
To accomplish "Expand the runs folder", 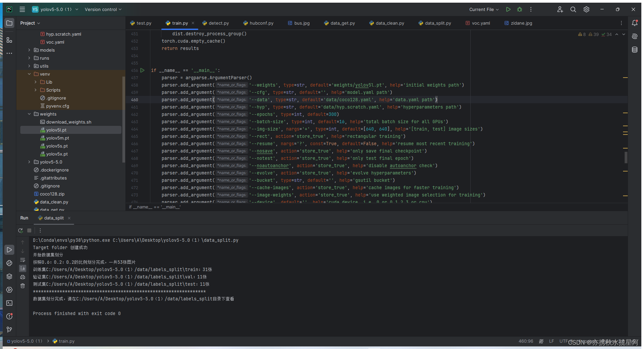I will pyautogui.click(x=29, y=58).
